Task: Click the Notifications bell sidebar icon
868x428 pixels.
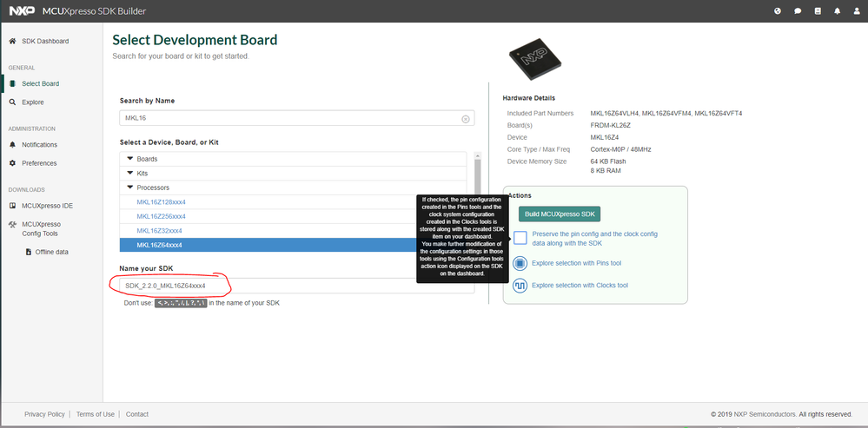Action: click(x=12, y=145)
